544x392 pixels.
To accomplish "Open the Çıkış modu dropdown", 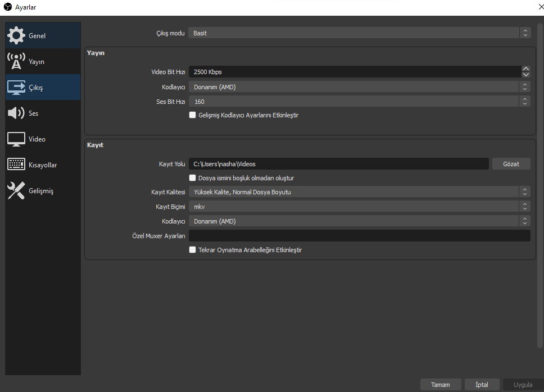I will click(x=360, y=33).
